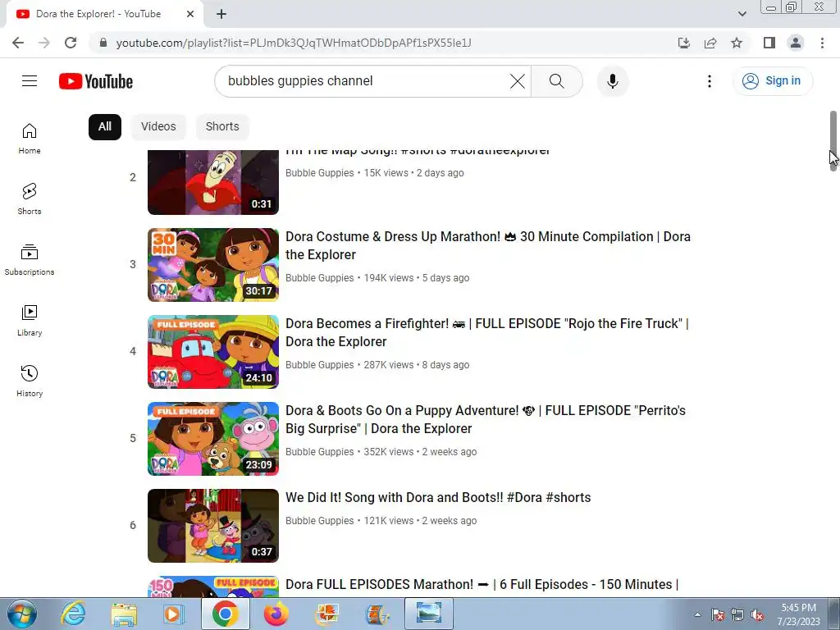This screenshot has width=840, height=630.
Task: Show hidden system tray icons arrow
Action: coord(697,614)
